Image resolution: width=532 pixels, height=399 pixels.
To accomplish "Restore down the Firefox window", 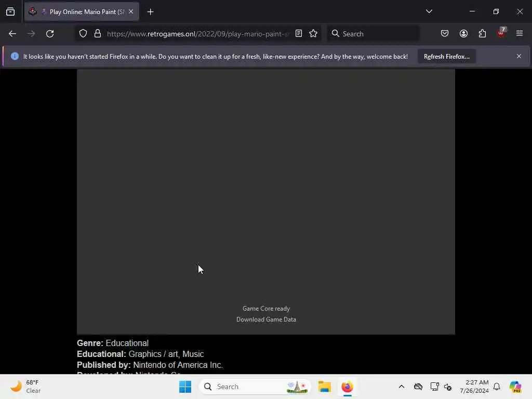I will pyautogui.click(x=496, y=11).
